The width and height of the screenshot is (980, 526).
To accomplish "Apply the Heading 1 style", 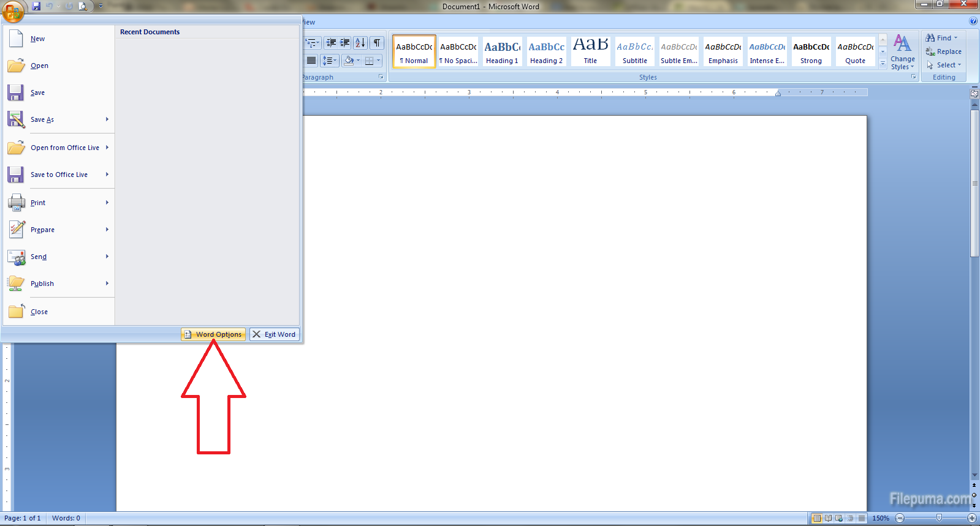I will [502, 51].
